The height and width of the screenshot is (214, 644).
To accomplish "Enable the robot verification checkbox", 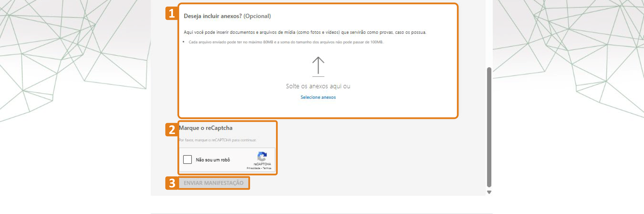I will click(187, 160).
